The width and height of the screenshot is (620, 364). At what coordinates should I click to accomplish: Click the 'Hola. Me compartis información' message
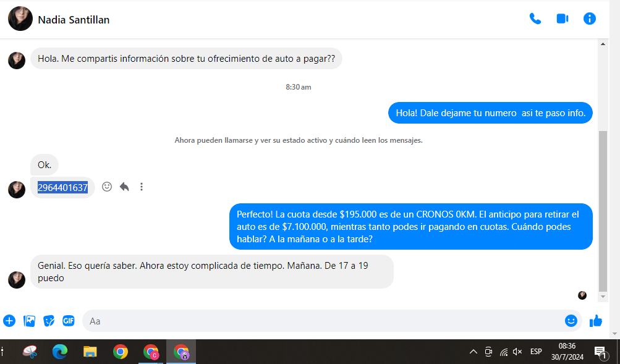(186, 59)
